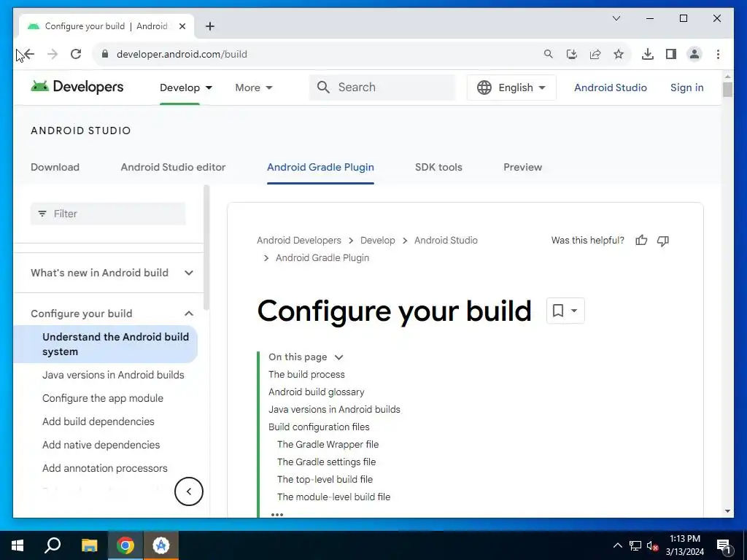This screenshot has width=747, height=560.
Task: Open the notification center icon
Action: [724, 546]
